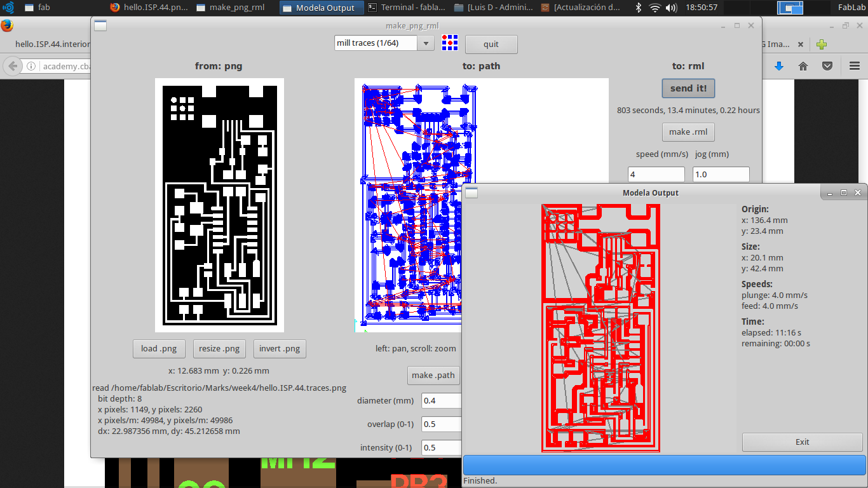This screenshot has height=488, width=868.
Task: Click Firefox back arrow button
Action: pos(13,66)
